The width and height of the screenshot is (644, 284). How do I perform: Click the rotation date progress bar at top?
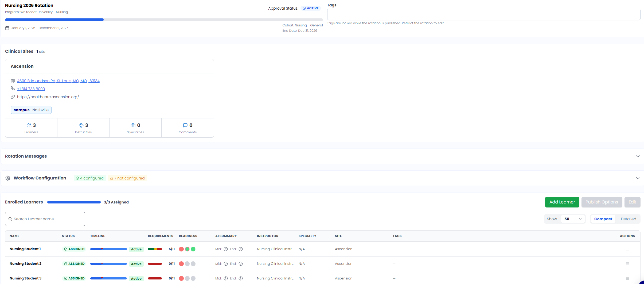(x=164, y=20)
